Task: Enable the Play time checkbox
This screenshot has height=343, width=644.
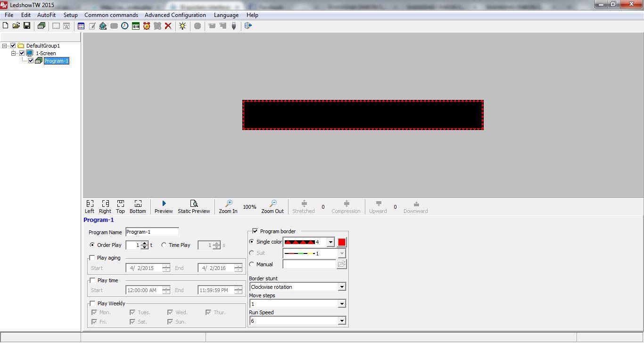Action: pyautogui.click(x=92, y=280)
